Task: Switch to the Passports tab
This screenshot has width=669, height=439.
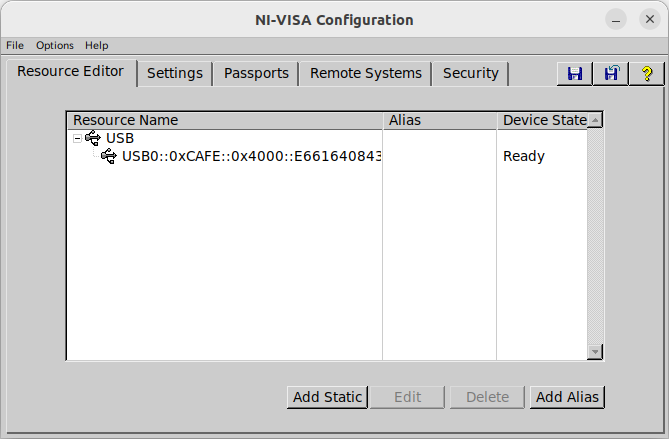Action: (256, 73)
